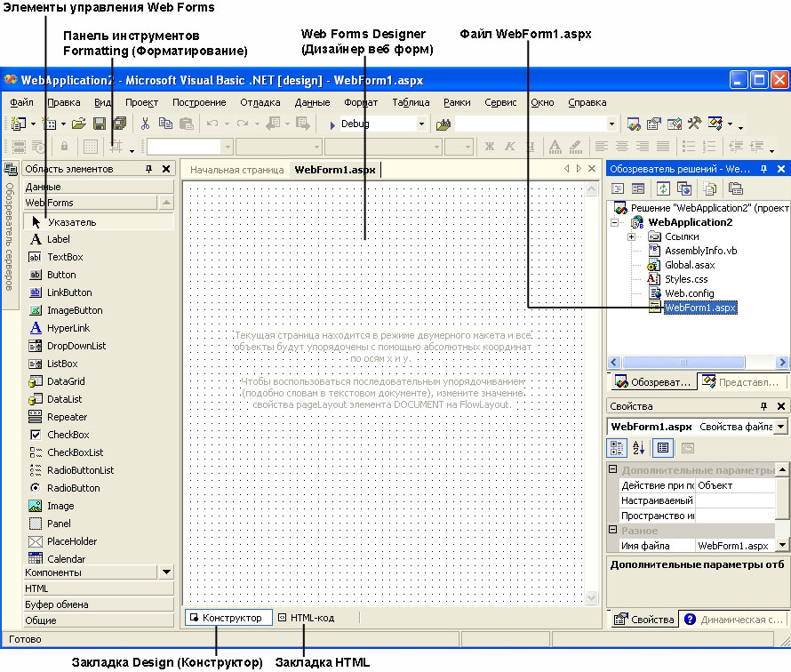Click the Paste clipboard icon

[x=186, y=124]
